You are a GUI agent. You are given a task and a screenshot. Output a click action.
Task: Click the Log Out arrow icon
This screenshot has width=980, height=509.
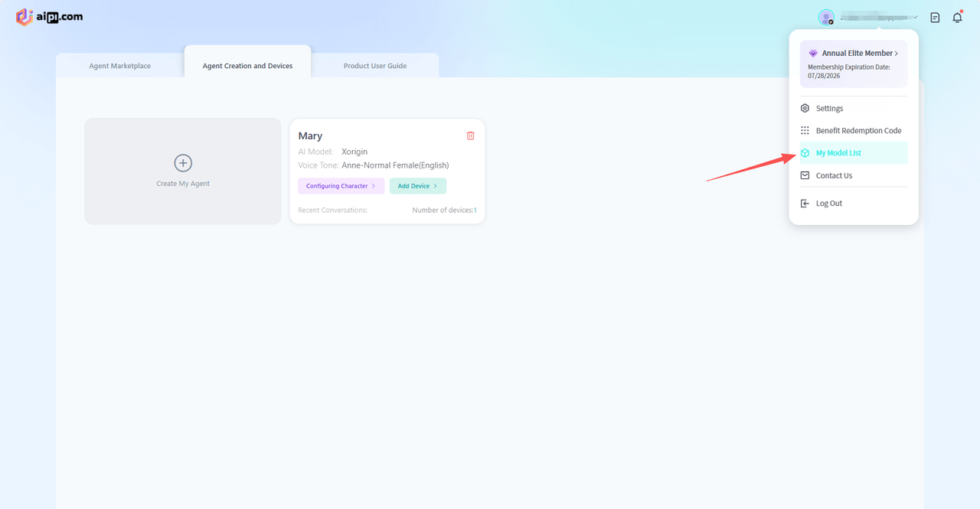805,204
